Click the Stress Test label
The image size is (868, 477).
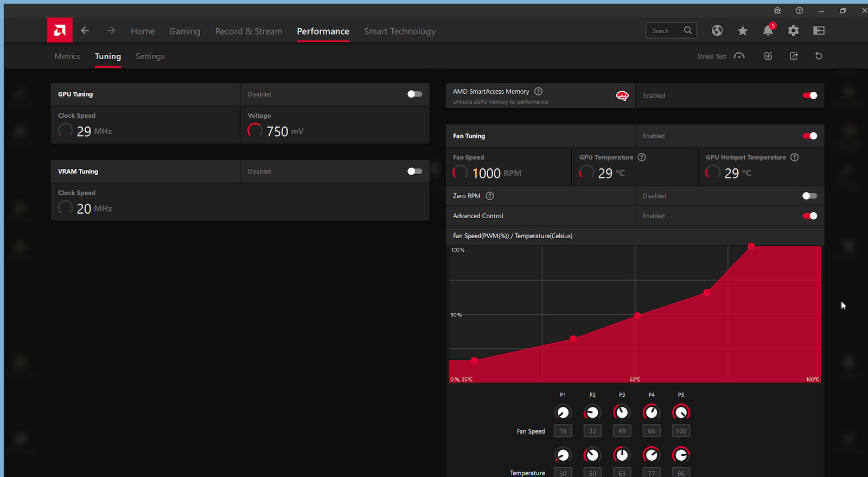711,56
